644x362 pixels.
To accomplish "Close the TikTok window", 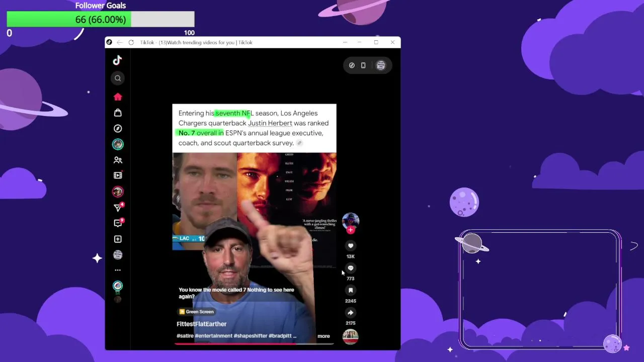I will tap(392, 42).
